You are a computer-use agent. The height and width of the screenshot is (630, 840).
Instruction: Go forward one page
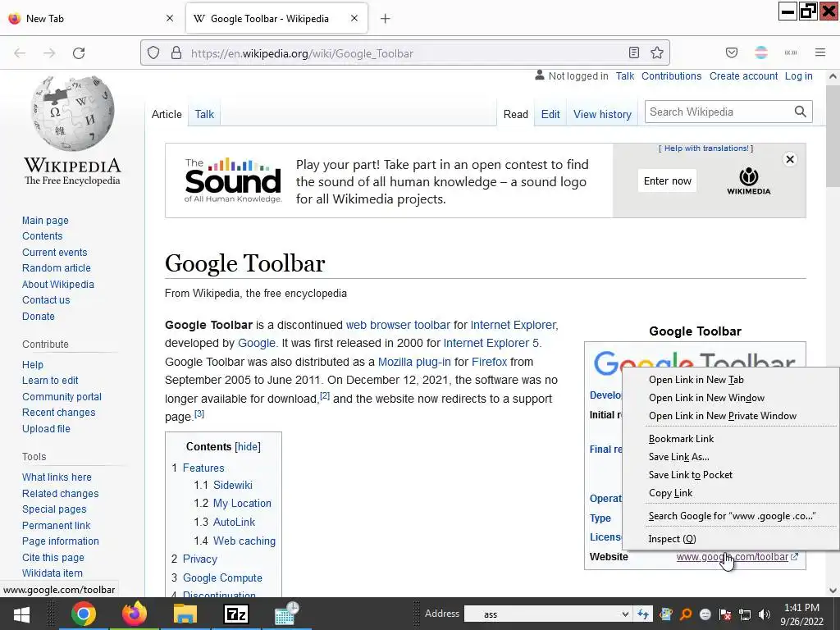49,53
